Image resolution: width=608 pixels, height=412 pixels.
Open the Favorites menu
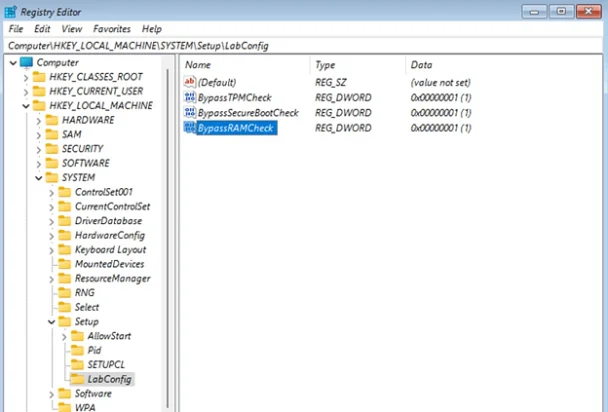(x=112, y=29)
